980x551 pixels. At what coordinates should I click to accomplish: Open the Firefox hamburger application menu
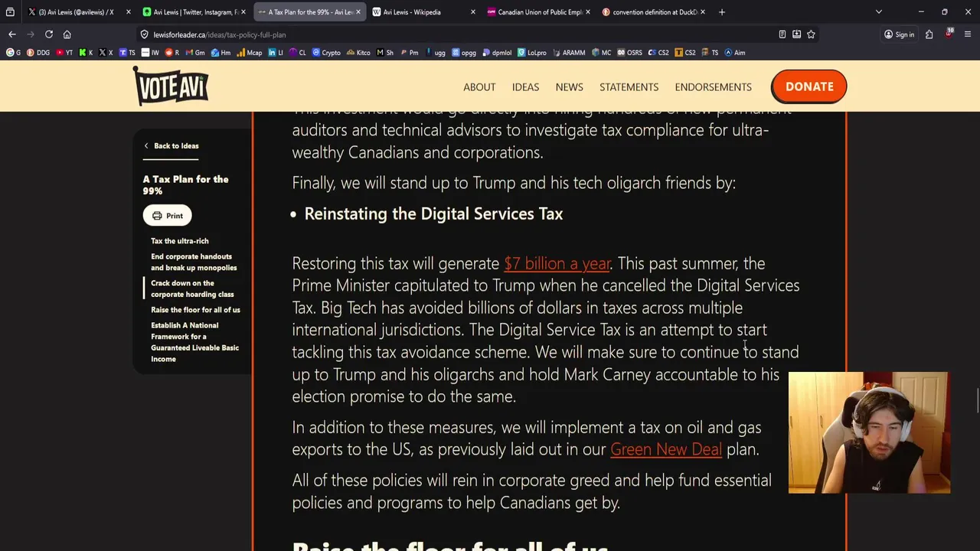968,34
